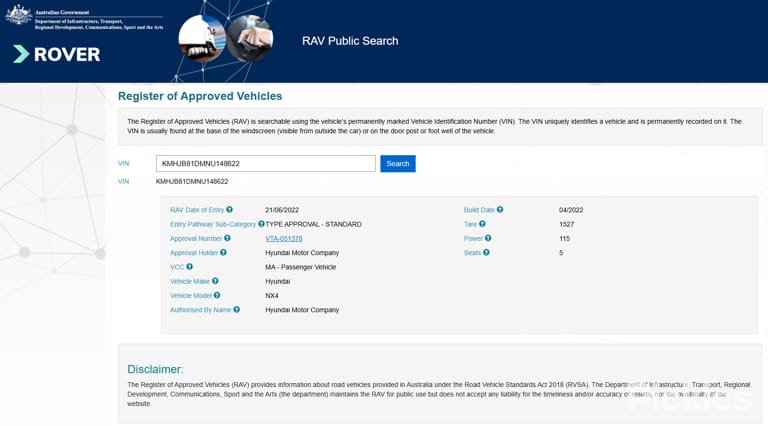Click the power value 115
The width and height of the screenshot is (768, 426).
point(564,238)
